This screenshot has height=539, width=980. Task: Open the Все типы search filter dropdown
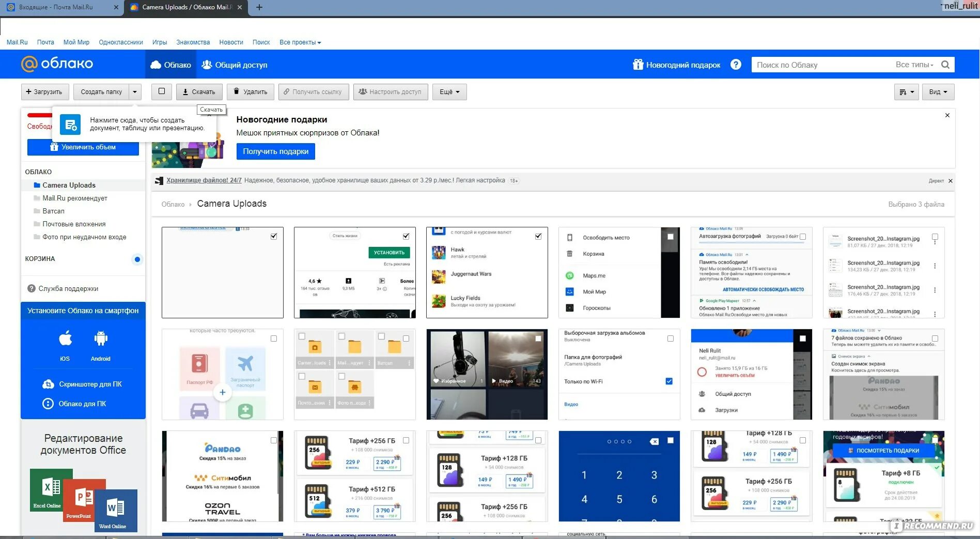[x=914, y=65]
